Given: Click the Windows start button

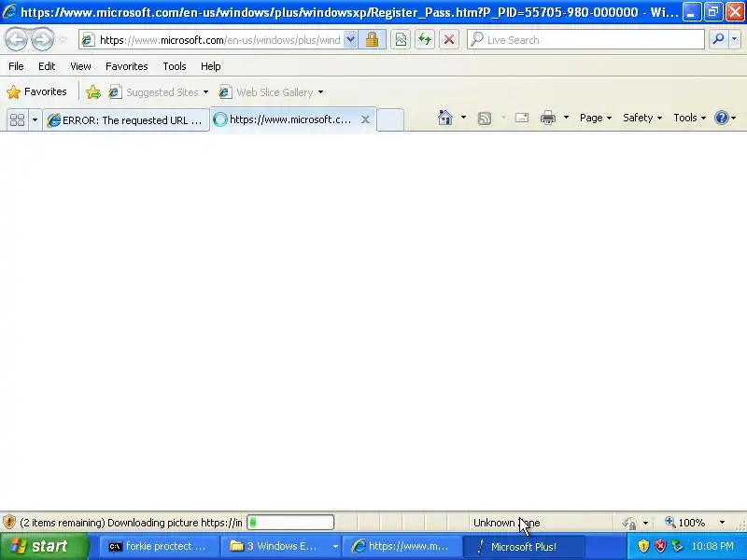Looking at the screenshot, I should tap(44, 546).
